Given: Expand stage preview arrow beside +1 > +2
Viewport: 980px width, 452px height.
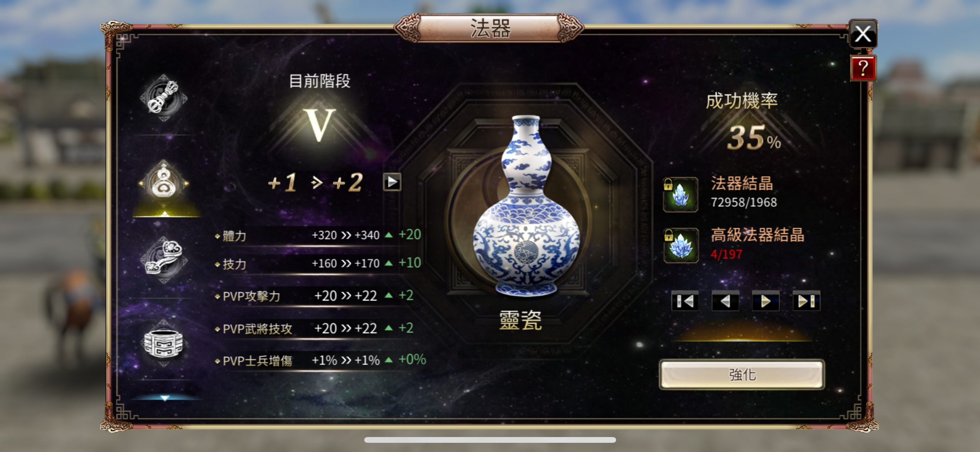Looking at the screenshot, I should point(392,182).
